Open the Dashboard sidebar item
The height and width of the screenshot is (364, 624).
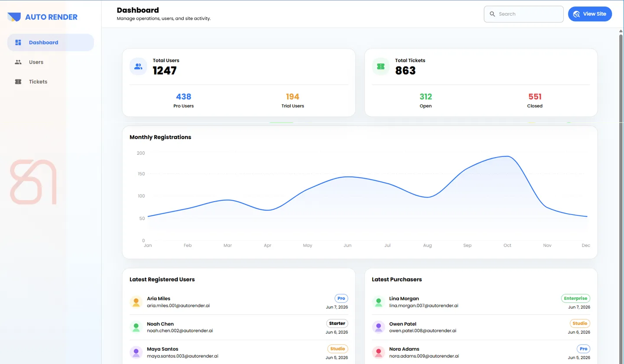51,42
